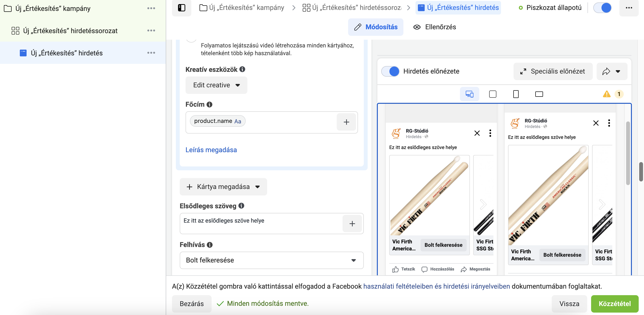Click the product.name tag in Főcím
Image resolution: width=644 pixels, height=315 pixels.
pyautogui.click(x=217, y=121)
